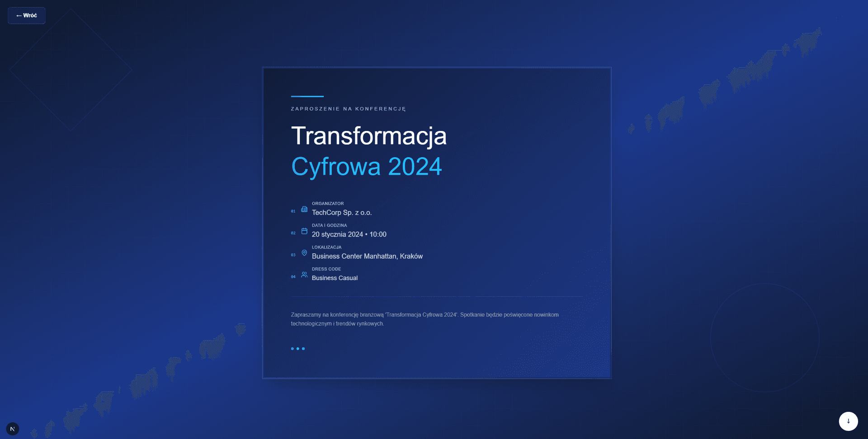Click the calendar icon beside the date
This screenshot has height=439, width=868.
[x=304, y=231]
